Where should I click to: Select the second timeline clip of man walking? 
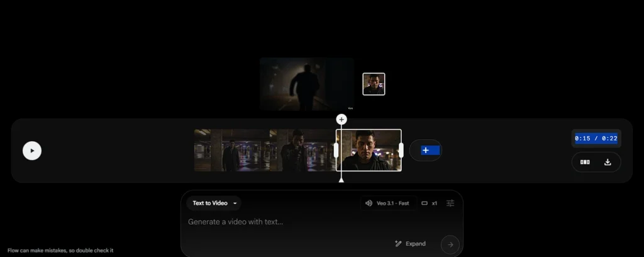[x=303, y=151]
